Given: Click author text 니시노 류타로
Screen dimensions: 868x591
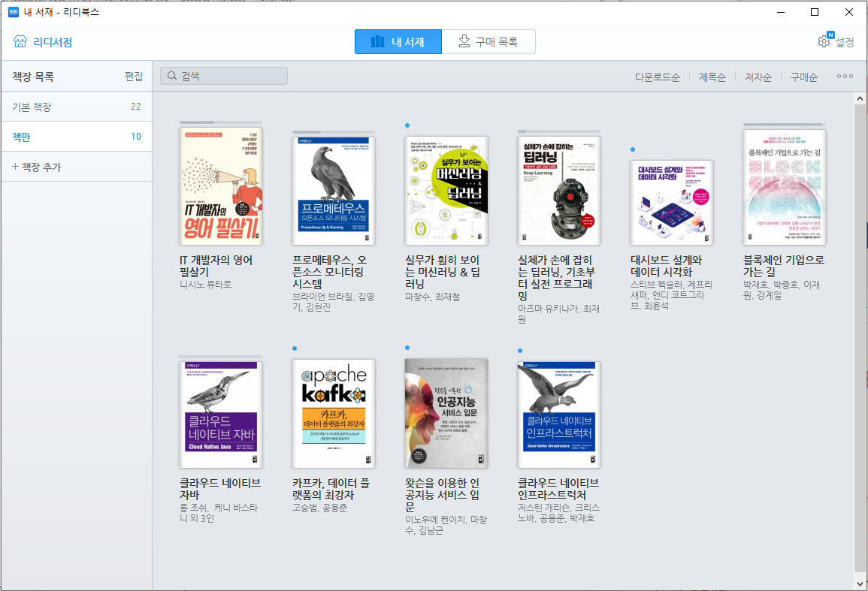Looking at the screenshot, I should [x=205, y=285].
